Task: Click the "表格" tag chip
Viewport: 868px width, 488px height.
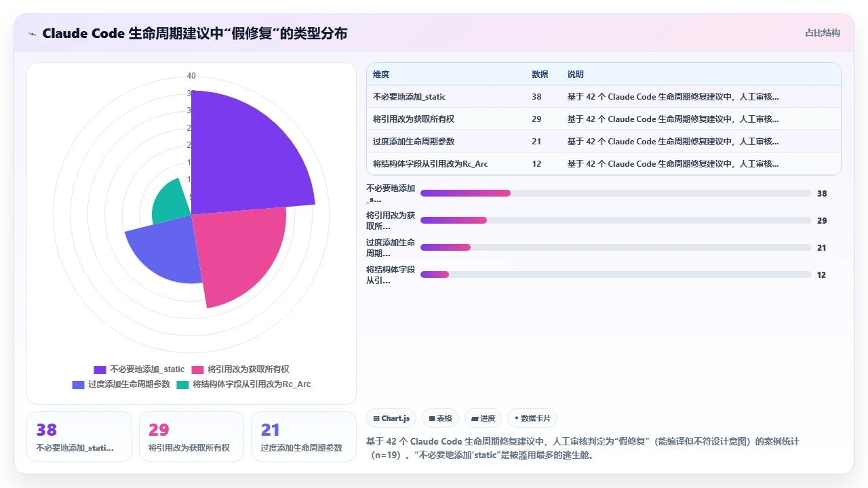Action: coord(441,418)
